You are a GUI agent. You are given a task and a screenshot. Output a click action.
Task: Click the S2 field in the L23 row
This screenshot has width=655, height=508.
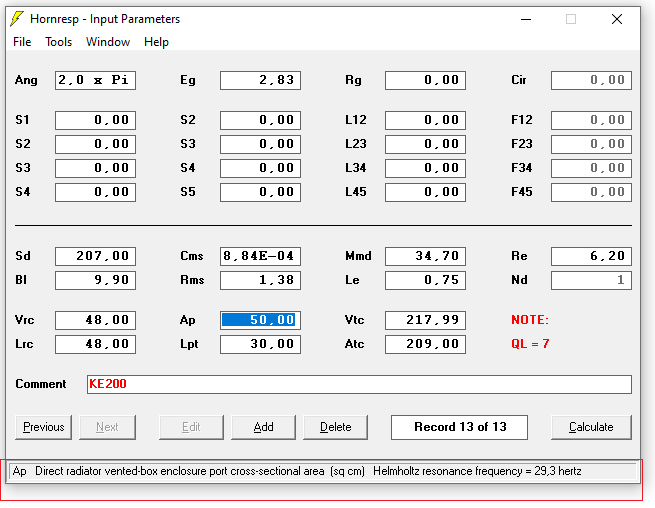[x=95, y=144]
